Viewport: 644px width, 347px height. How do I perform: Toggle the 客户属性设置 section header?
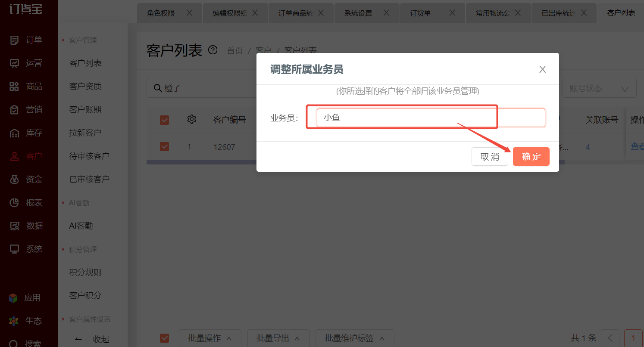(x=87, y=319)
